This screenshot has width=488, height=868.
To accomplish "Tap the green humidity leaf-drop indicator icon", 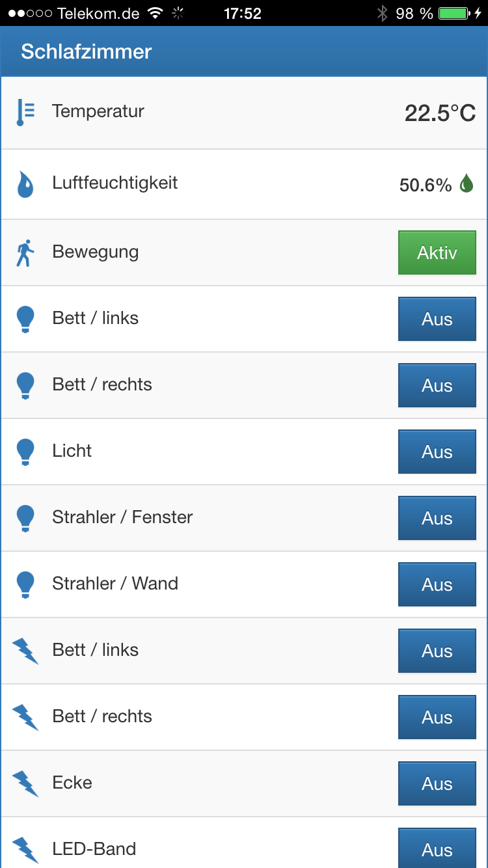I will [467, 184].
